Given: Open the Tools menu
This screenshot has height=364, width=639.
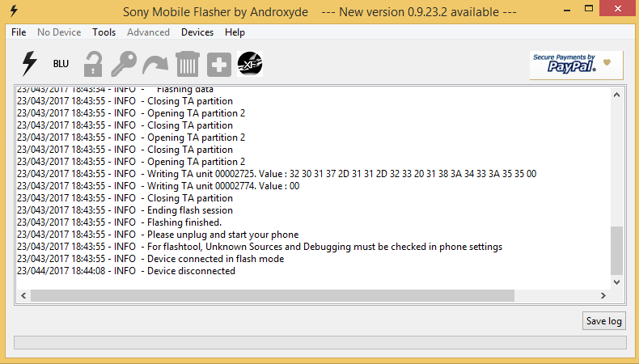Looking at the screenshot, I should (104, 32).
